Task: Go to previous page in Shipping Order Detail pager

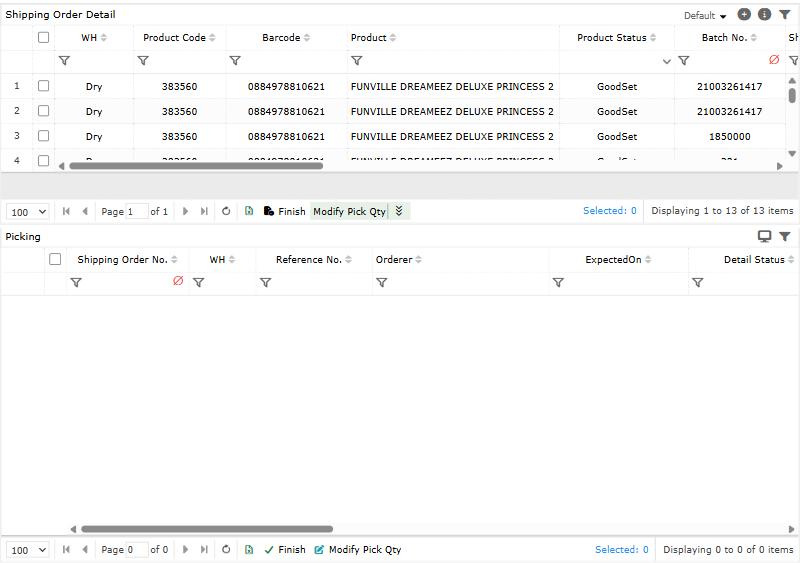Action: (85, 211)
